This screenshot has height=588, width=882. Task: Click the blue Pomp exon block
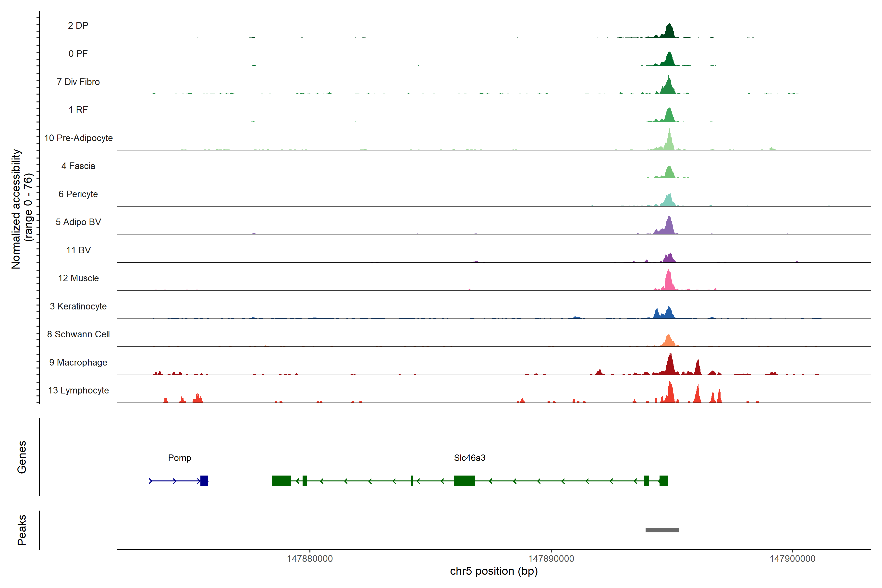[204, 481]
